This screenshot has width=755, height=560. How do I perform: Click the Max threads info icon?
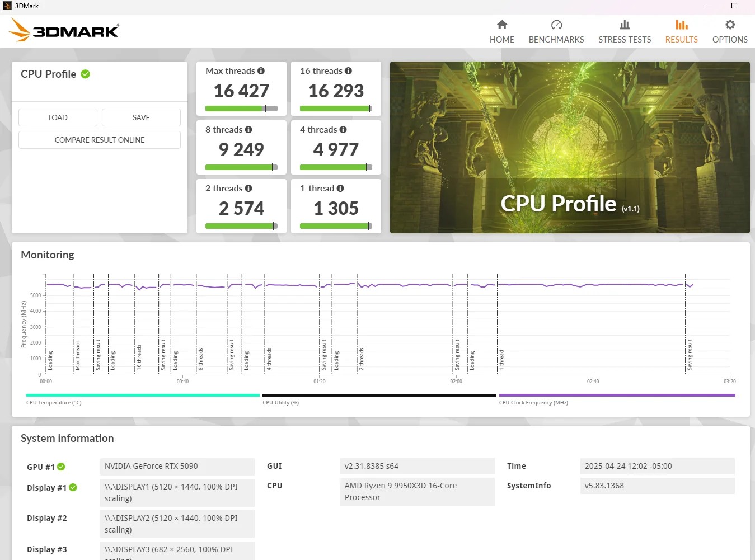tap(261, 71)
